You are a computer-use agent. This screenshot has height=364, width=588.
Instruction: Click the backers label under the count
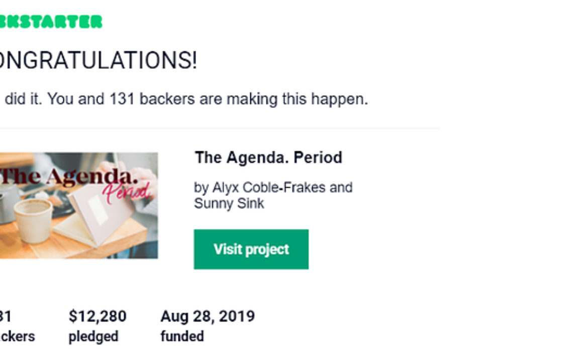point(17,336)
